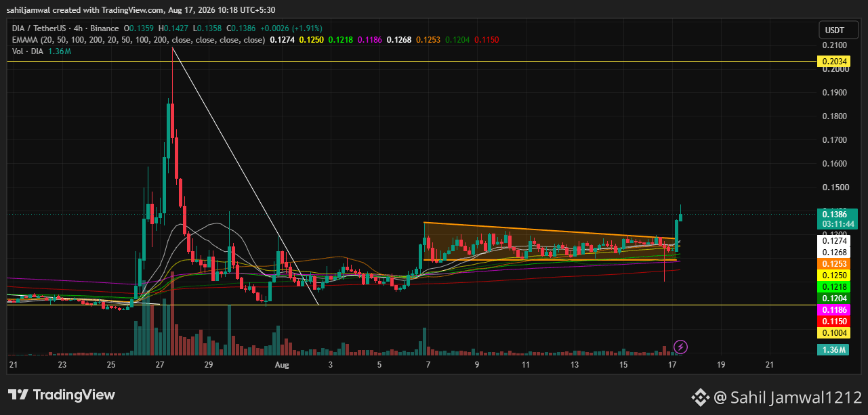Click the 0.1900 price scale tick
Screen dimensions: 868x415
click(x=834, y=93)
